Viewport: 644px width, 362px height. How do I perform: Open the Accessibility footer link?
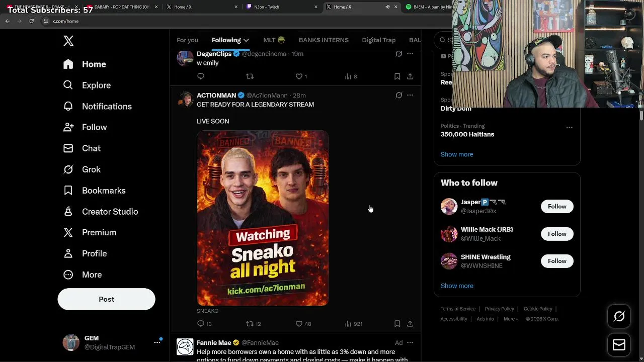[x=454, y=319]
